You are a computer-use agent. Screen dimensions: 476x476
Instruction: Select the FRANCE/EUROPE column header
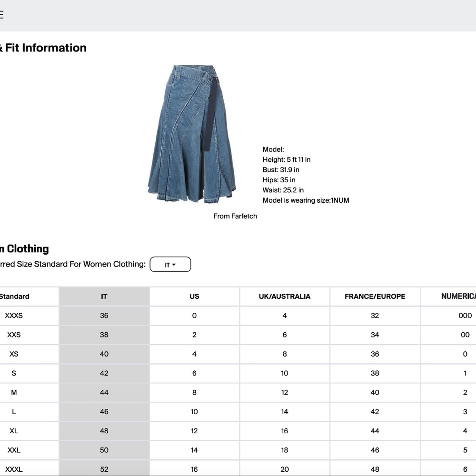click(x=375, y=296)
